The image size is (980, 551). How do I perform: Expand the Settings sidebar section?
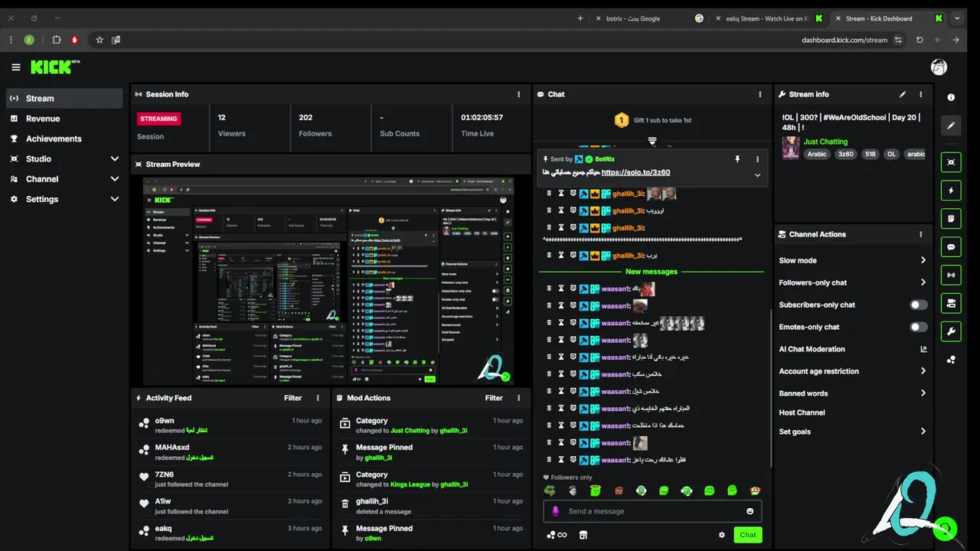tap(64, 199)
